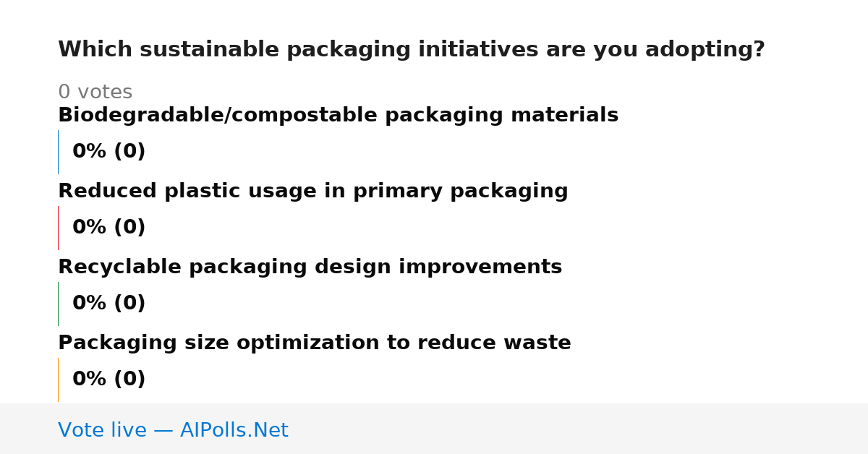Image resolution: width=868 pixels, height=454 pixels.
Task: Pick Packaging size optimization to reduce waste
Action: (314, 343)
